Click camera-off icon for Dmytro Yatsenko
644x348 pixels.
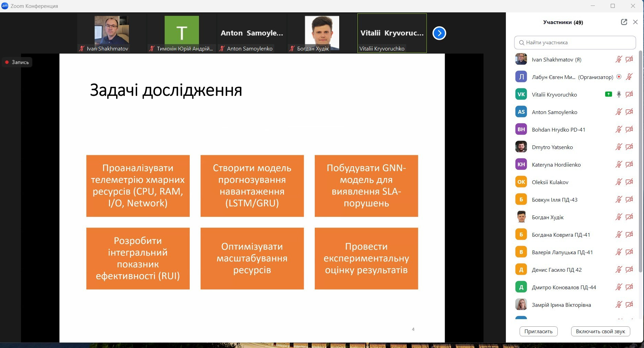point(629,147)
